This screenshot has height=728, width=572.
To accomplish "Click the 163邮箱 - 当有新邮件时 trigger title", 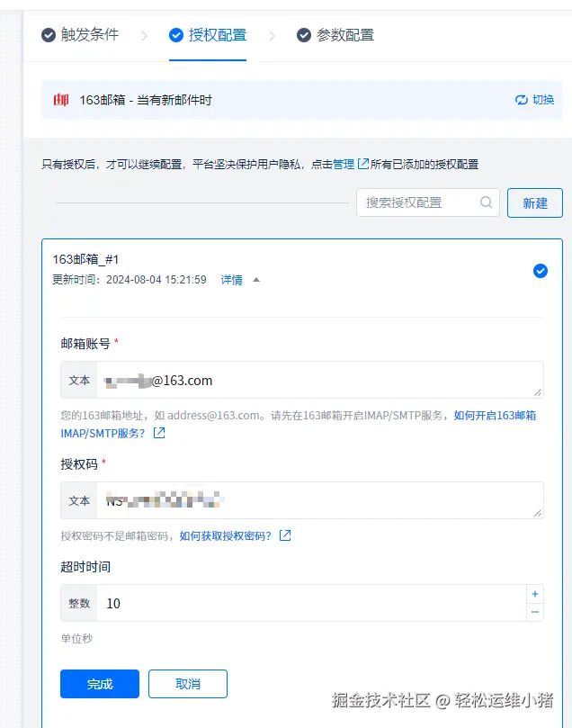I will tap(146, 100).
